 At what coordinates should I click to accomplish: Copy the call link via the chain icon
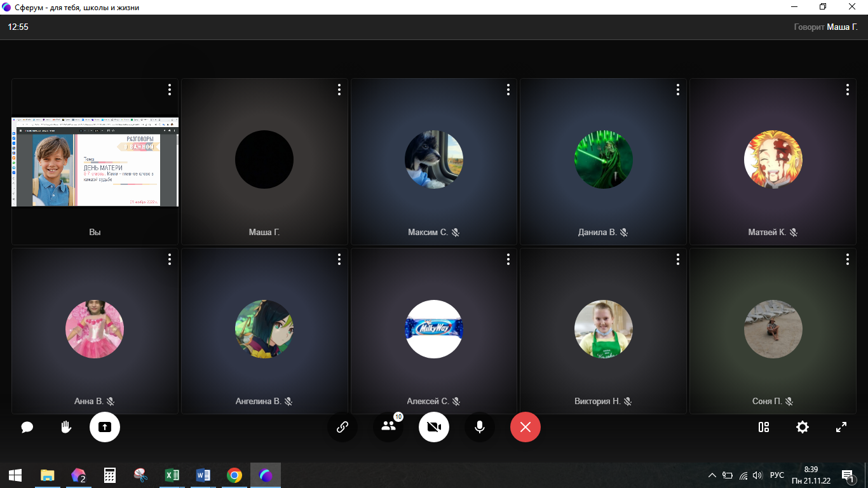coord(342,427)
